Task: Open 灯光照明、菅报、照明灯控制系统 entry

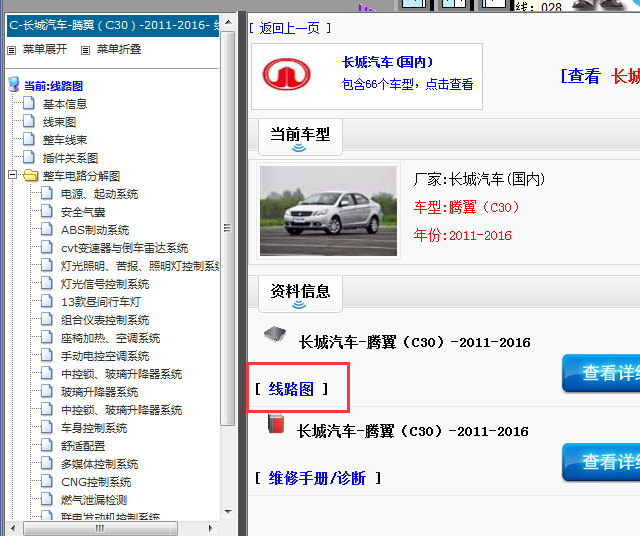Action: tap(140, 266)
